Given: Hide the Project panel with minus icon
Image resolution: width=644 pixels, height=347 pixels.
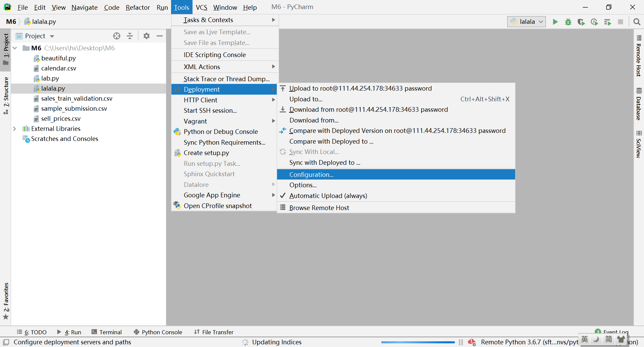Looking at the screenshot, I should (x=160, y=36).
